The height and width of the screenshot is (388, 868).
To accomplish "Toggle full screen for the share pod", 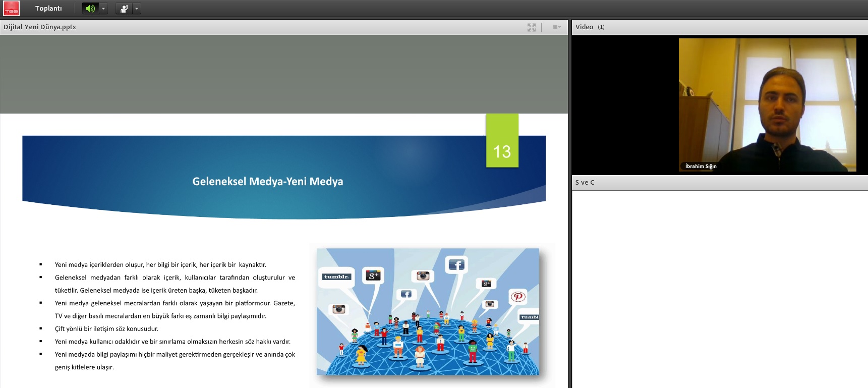I will tap(532, 27).
